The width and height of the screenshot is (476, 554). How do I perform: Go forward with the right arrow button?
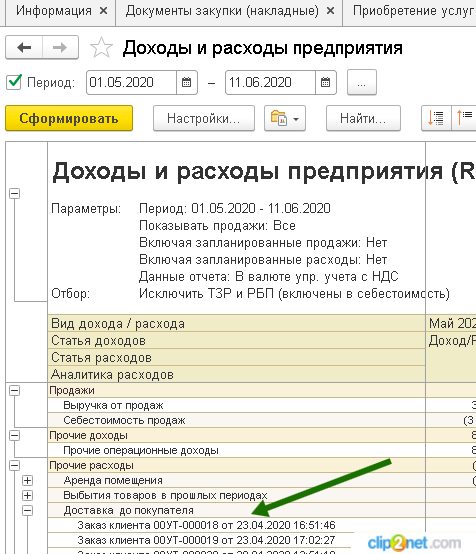tap(60, 47)
